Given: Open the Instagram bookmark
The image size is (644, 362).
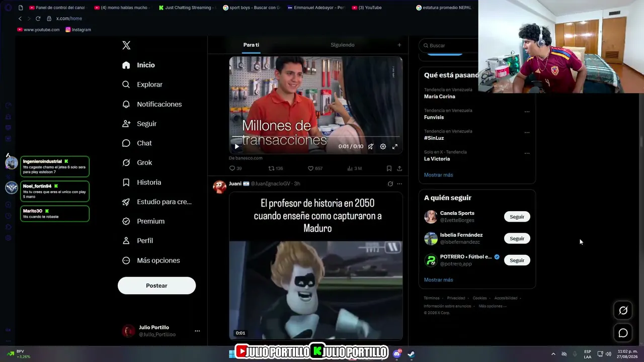Looking at the screenshot, I should pyautogui.click(x=78, y=30).
